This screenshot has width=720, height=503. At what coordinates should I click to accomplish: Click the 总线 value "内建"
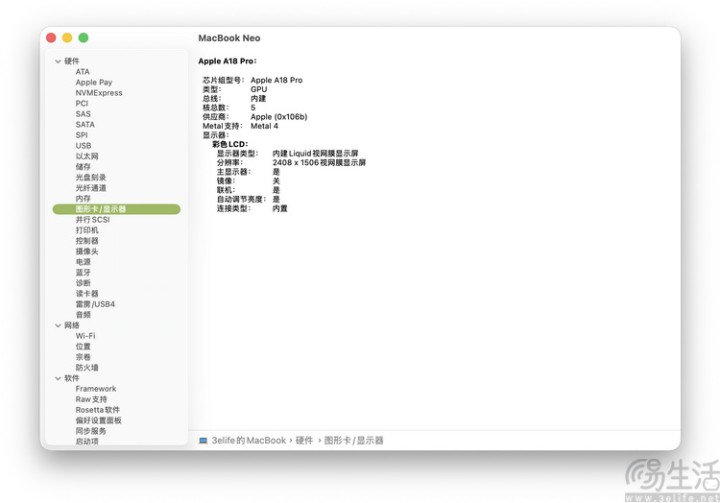[x=258, y=98]
